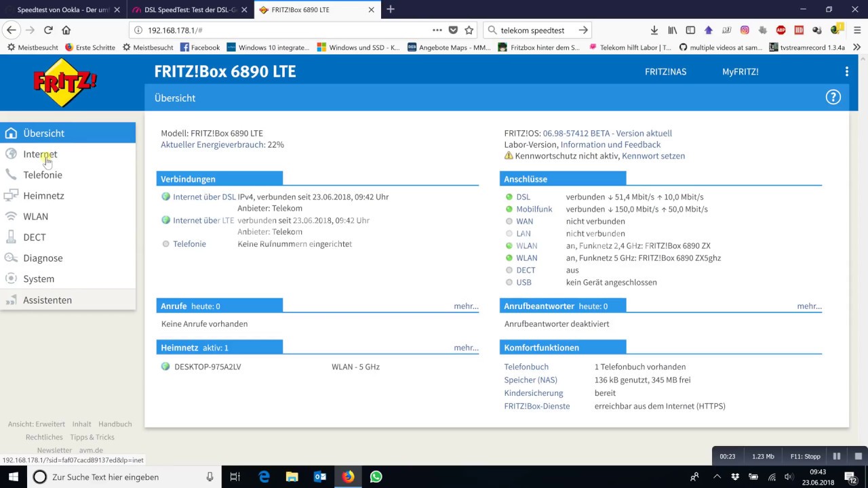Open Internet über DSL connection link

[204, 197]
